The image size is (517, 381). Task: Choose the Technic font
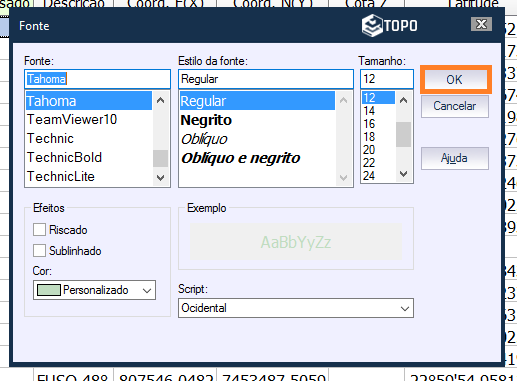point(89,138)
